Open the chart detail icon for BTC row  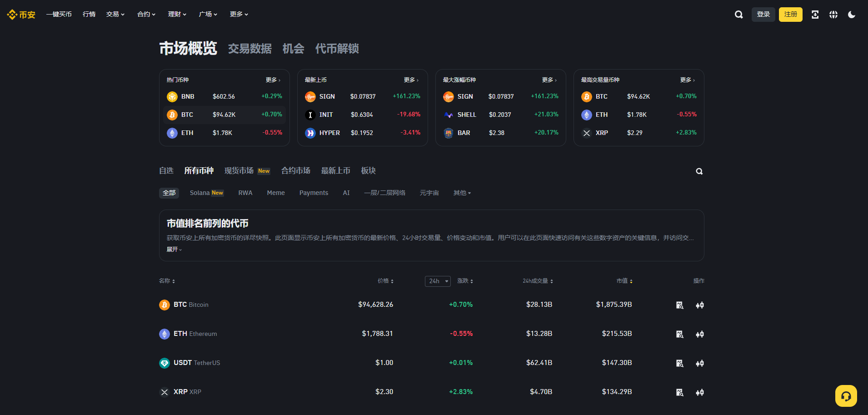(679, 305)
